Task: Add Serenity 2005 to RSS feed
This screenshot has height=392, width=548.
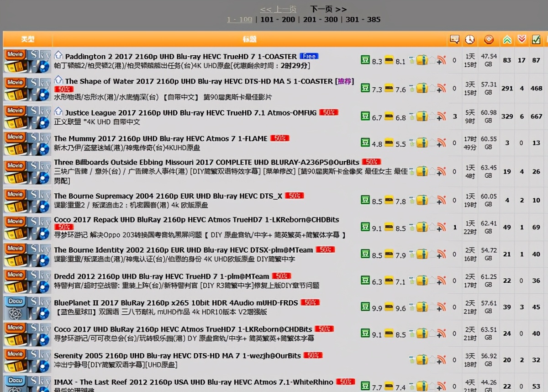Action: click(x=441, y=360)
